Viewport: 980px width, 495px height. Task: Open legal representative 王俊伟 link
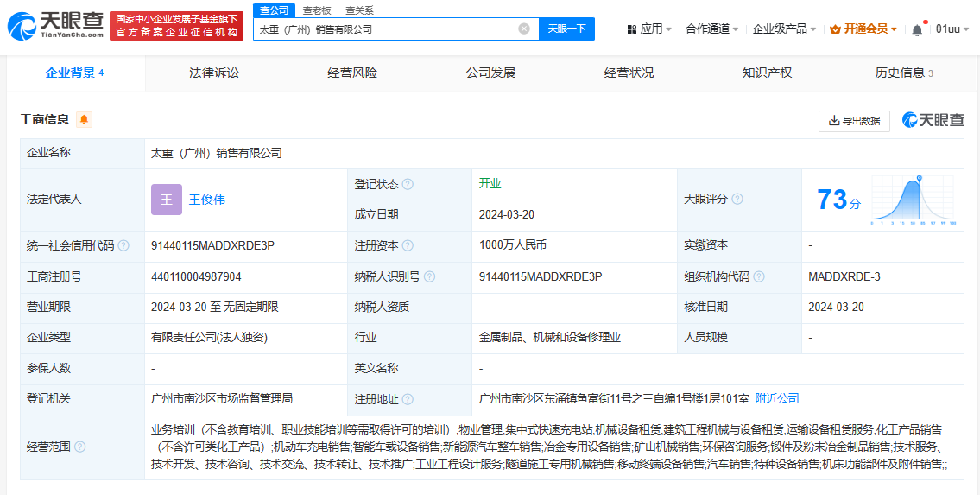pos(207,200)
